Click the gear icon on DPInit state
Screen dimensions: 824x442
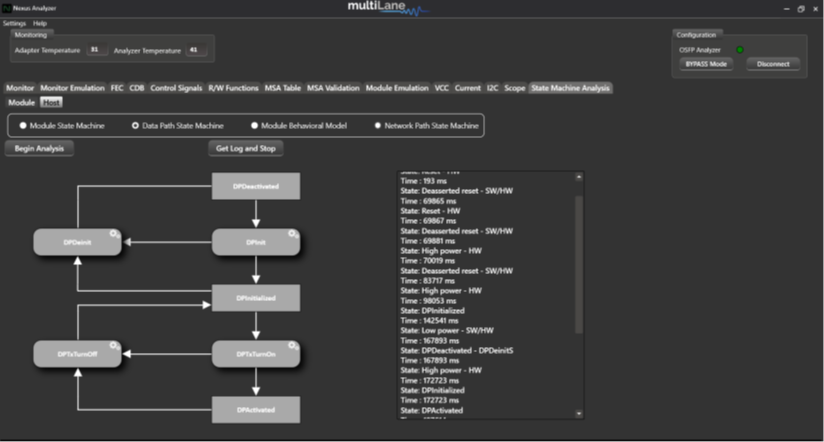point(293,233)
